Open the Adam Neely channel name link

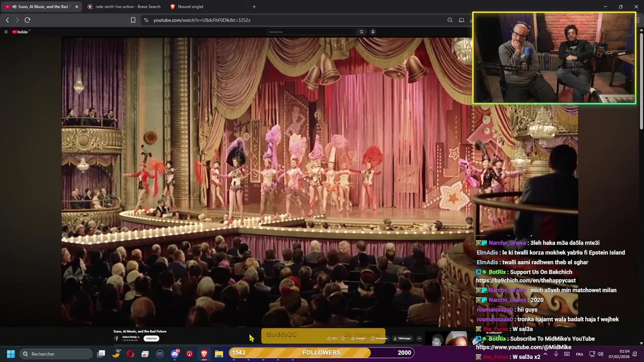[x=130, y=337]
